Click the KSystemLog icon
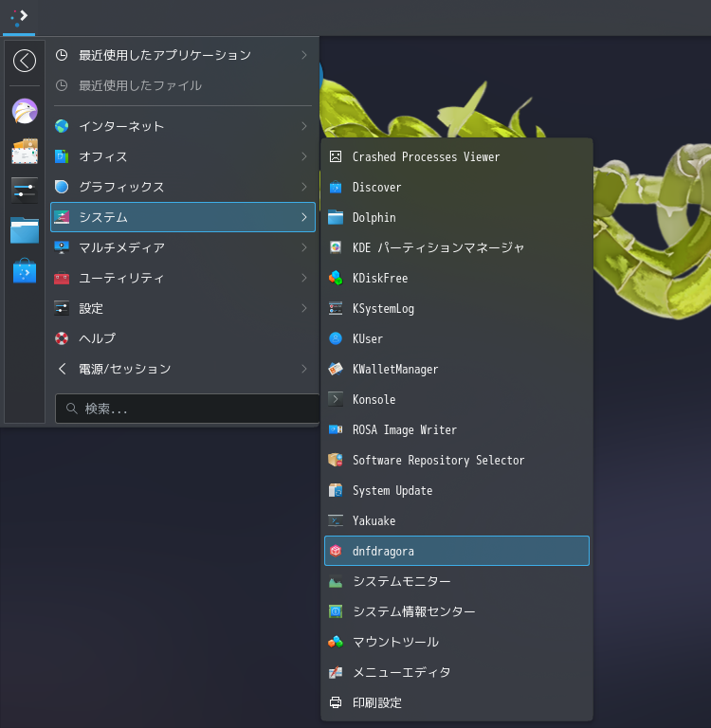 (x=336, y=308)
